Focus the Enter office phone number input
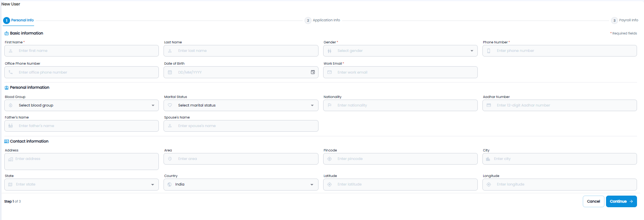The height and width of the screenshot is (220, 644). [x=81, y=72]
